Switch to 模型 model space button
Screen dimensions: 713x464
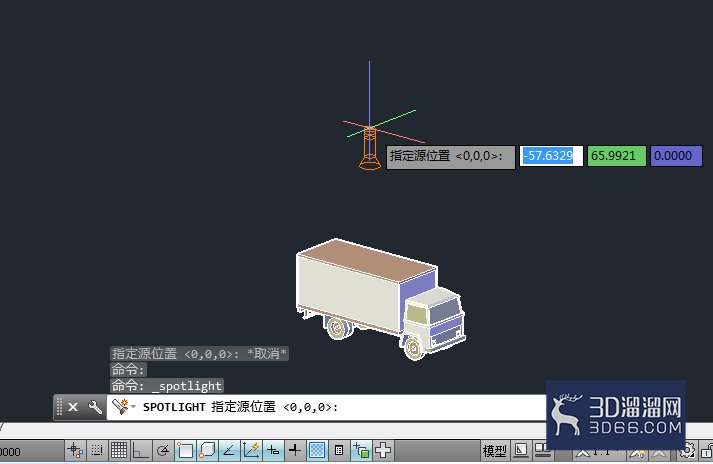coord(494,451)
